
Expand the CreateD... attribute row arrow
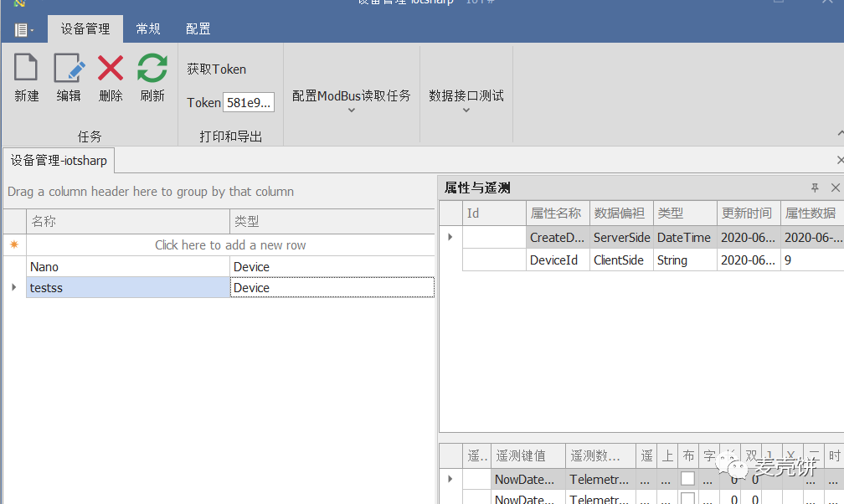tap(450, 237)
